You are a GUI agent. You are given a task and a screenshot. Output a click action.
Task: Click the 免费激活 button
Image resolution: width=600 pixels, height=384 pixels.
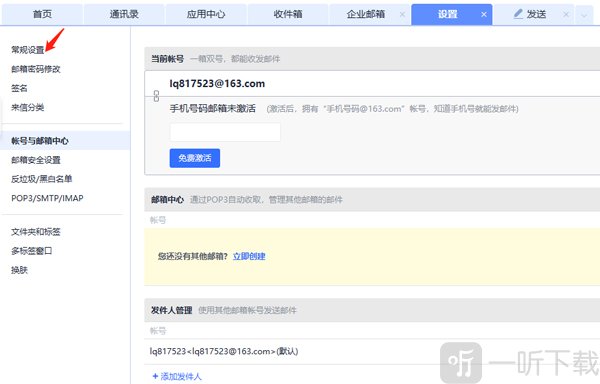point(195,158)
